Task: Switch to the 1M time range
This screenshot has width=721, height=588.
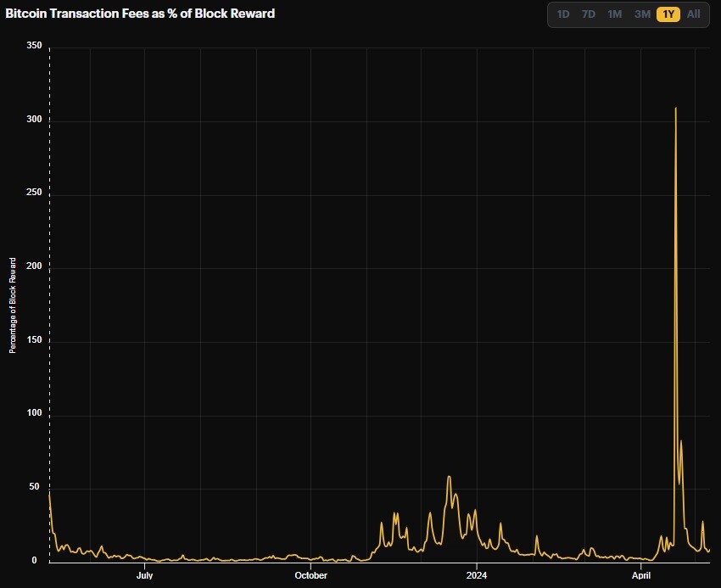Action: click(615, 14)
